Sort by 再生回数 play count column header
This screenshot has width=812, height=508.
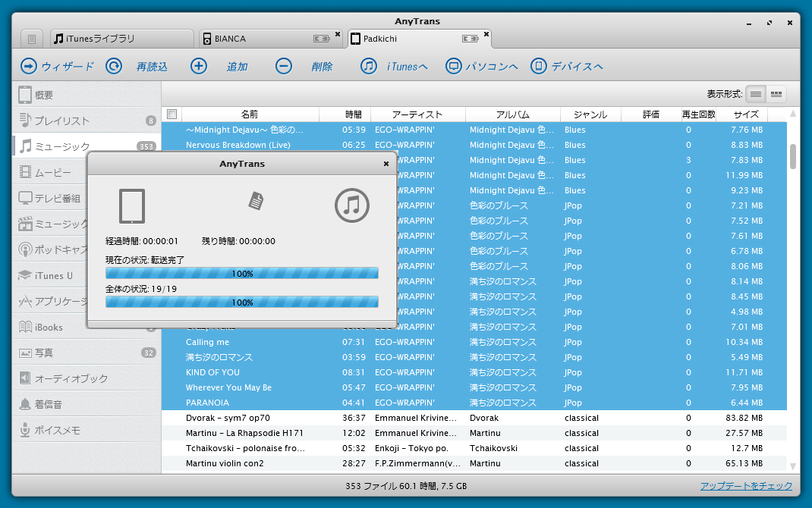pyautogui.click(x=699, y=114)
